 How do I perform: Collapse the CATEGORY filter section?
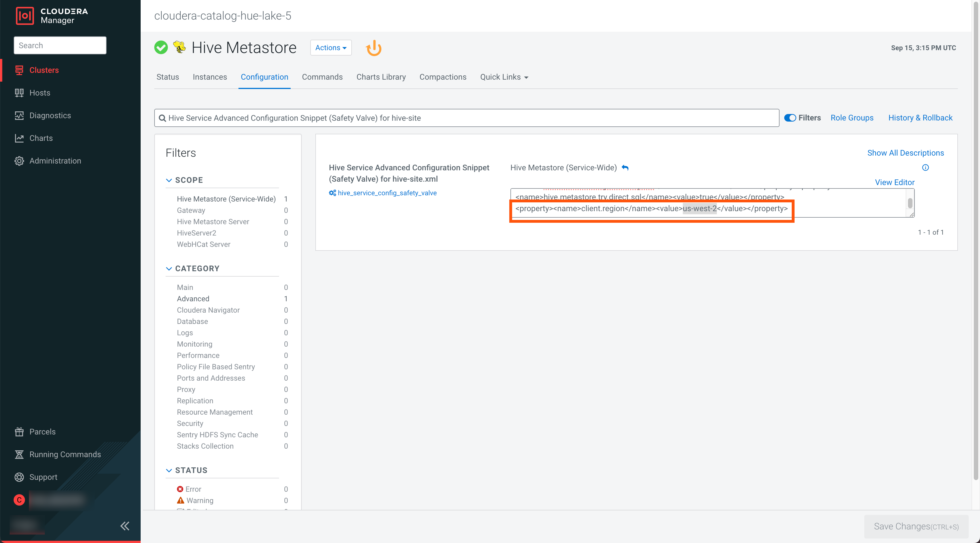[x=169, y=269]
